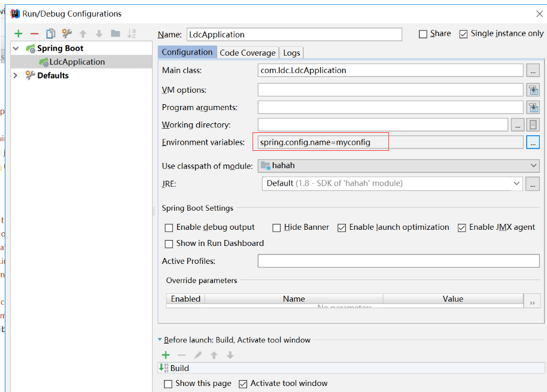Uncheck Activate tool window
The image size is (547, 392).
[243, 384]
